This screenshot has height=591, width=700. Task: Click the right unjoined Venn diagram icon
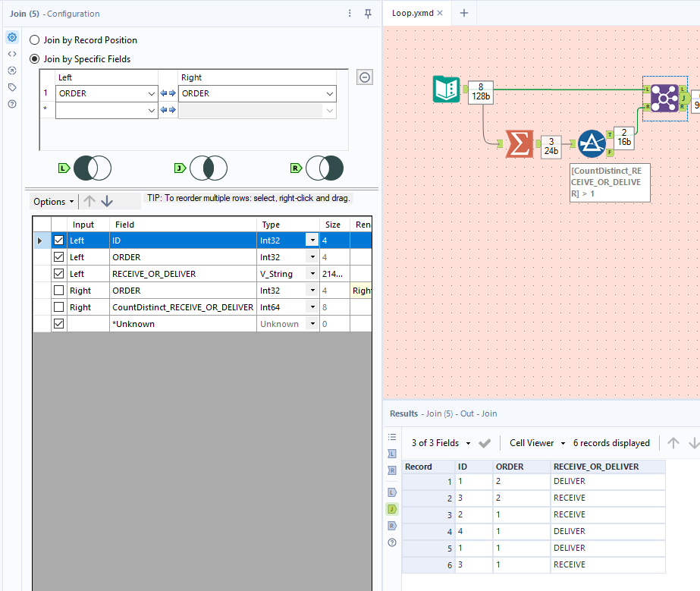click(x=325, y=168)
